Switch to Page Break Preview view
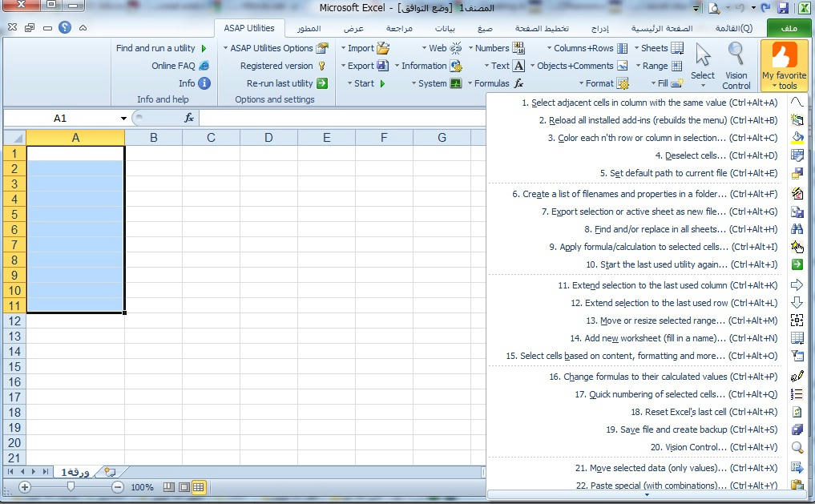815x504 pixels. [x=169, y=487]
